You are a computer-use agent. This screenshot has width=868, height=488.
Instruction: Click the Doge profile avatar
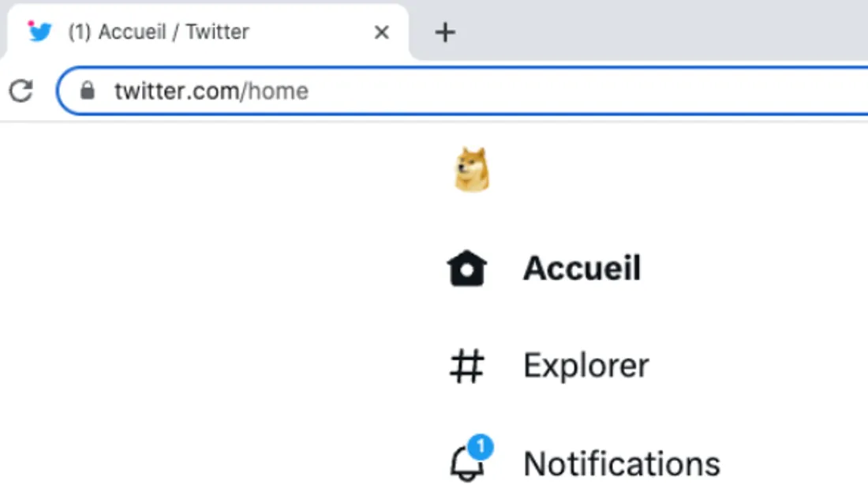click(471, 170)
